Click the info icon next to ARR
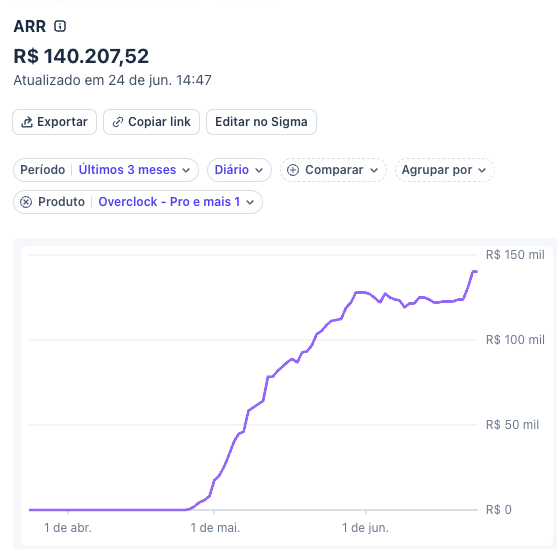This screenshot has height=549, width=557. tap(60, 26)
